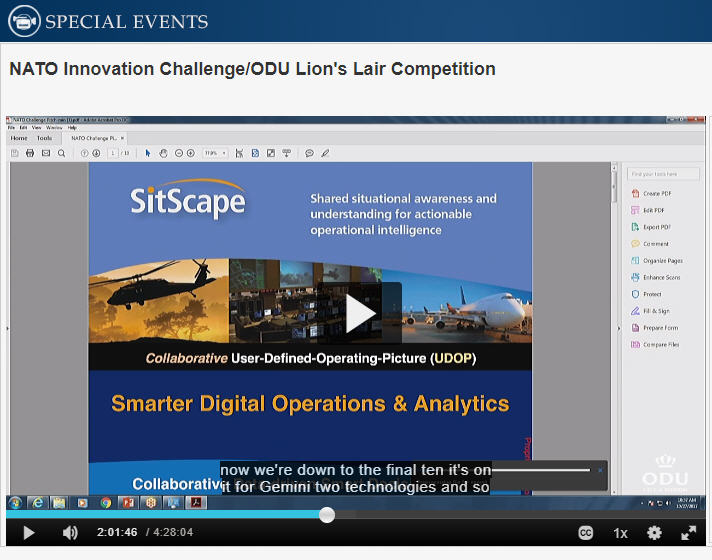Collapse the right tools pane arrow
The height and width of the screenshot is (560, 712).
coord(618,328)
